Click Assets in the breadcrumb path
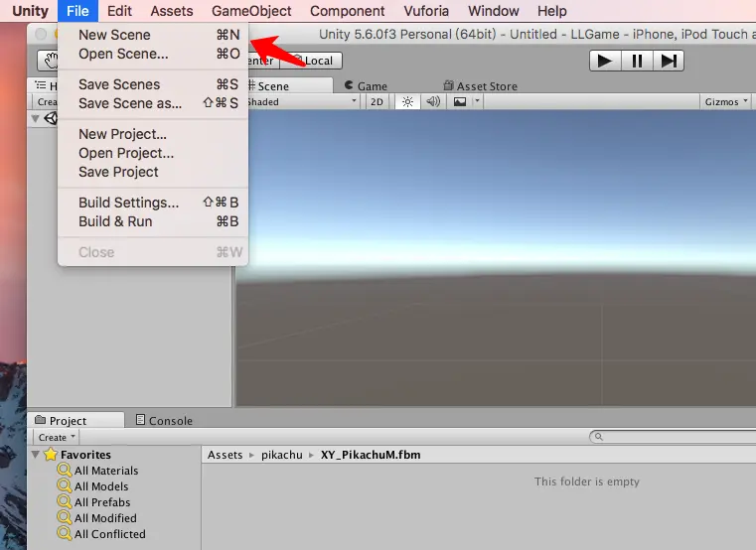The height and width of the screenshot is (550, 756). coord(225,455)
